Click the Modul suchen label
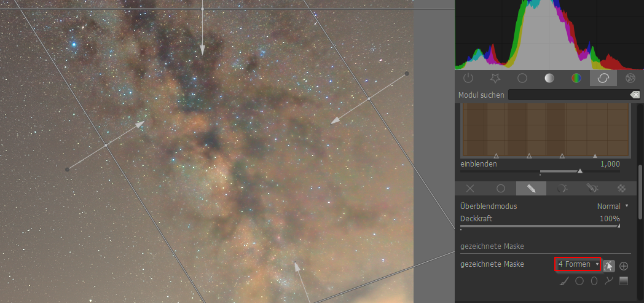The image size is (644, 303). tap(481, 95)
